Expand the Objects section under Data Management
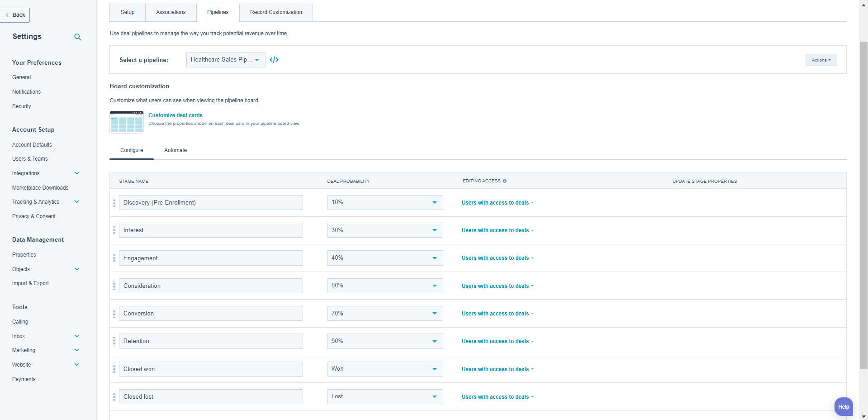 click(x=76, y=269)
